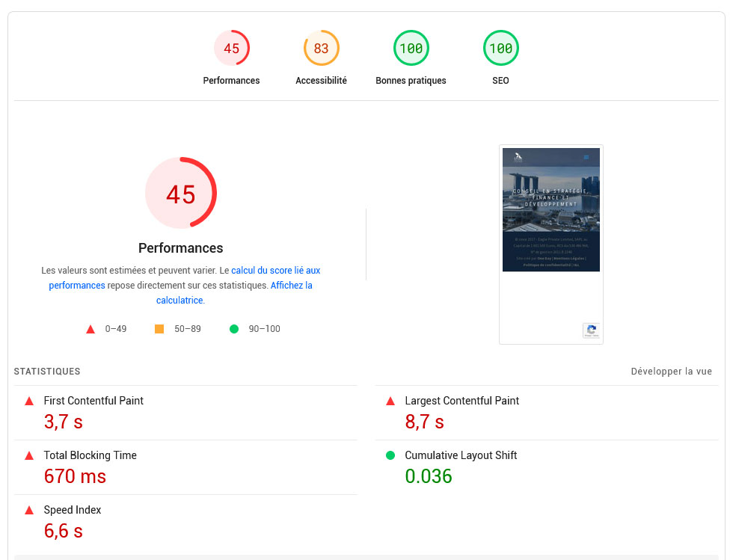Open the Performances score gauge showing 45
Viewport: 730px width, 560px height.
[x=231, y=48]
